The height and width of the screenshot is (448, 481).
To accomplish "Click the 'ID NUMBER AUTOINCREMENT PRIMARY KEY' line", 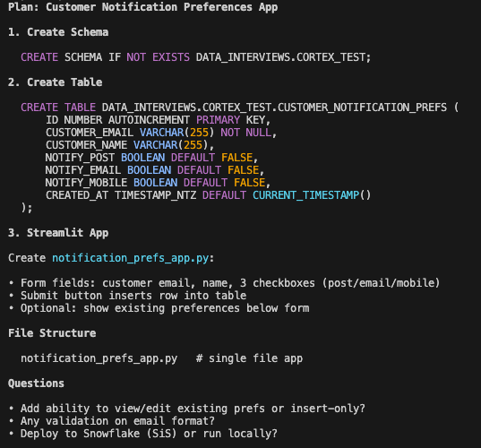I will pyautogui.click(x=158, y=120).
